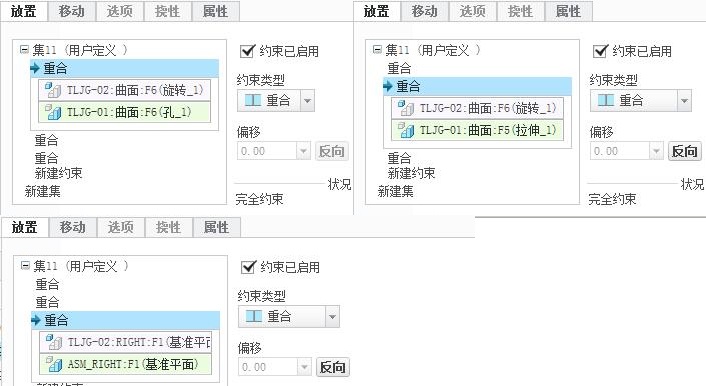The height and width of the screenshot is (386, 706).
Task: Toggle 约束已启用 checkbox in the top-left panel
Action: click(248, 51)
